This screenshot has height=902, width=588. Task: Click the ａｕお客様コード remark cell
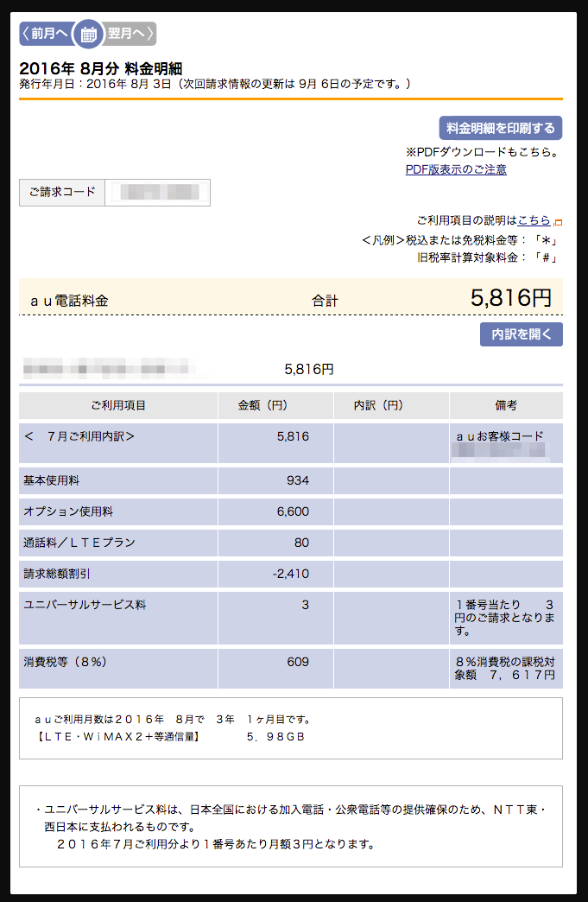pyautogui.click(x=506, y=443)
